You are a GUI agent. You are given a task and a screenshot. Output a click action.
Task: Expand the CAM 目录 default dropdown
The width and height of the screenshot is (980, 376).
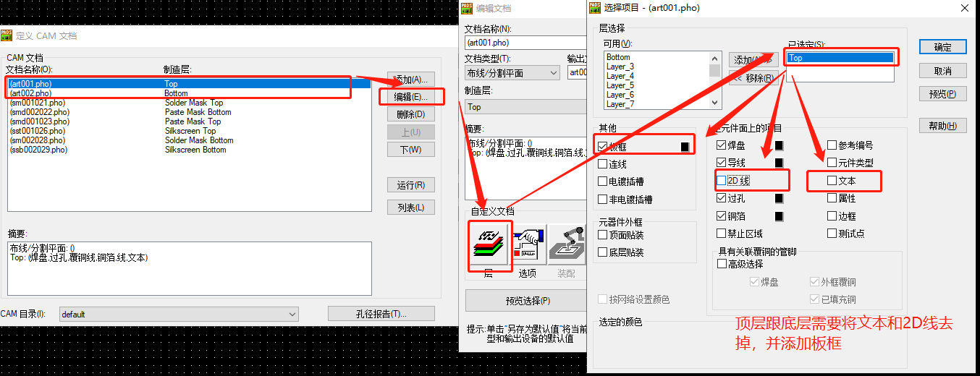click(179, 314)
